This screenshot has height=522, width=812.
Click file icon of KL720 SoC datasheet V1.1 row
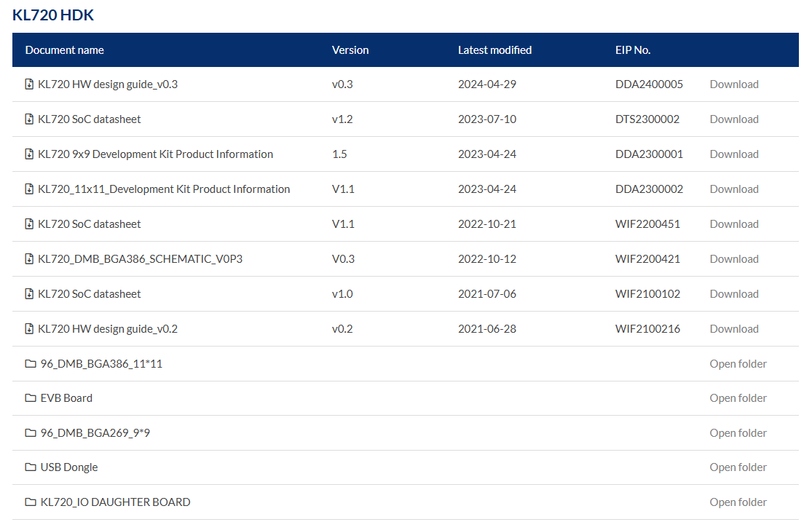click(30, 224)
